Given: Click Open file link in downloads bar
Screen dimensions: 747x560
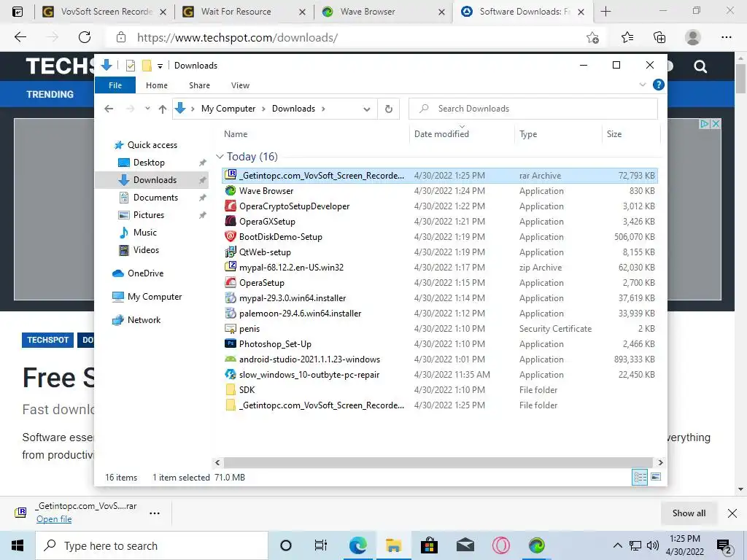Looking at the screenshot, I should [x=54, y=519].
